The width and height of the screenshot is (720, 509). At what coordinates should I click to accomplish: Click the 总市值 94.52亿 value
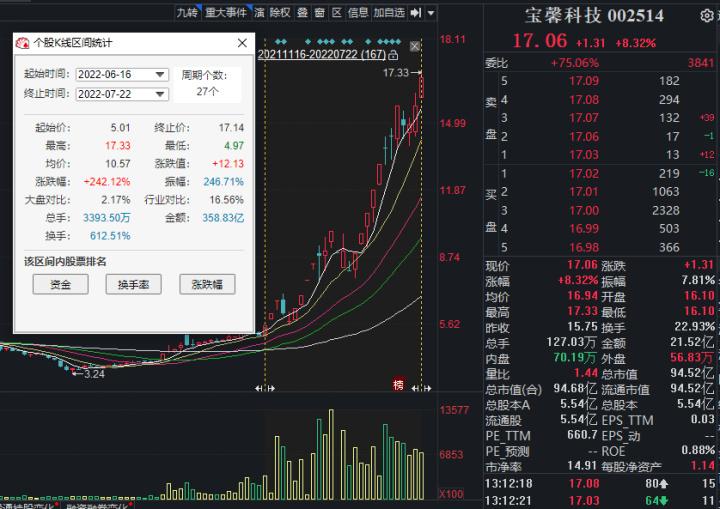[692, 373]
